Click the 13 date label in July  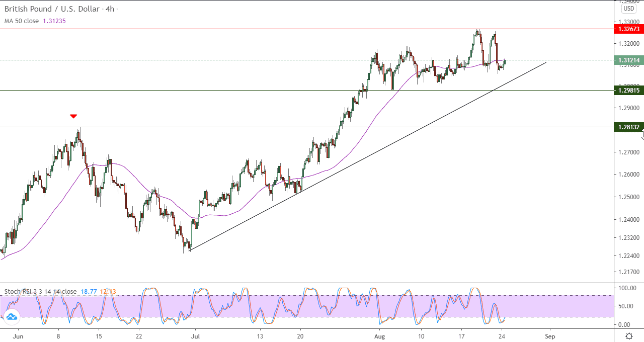260,336
